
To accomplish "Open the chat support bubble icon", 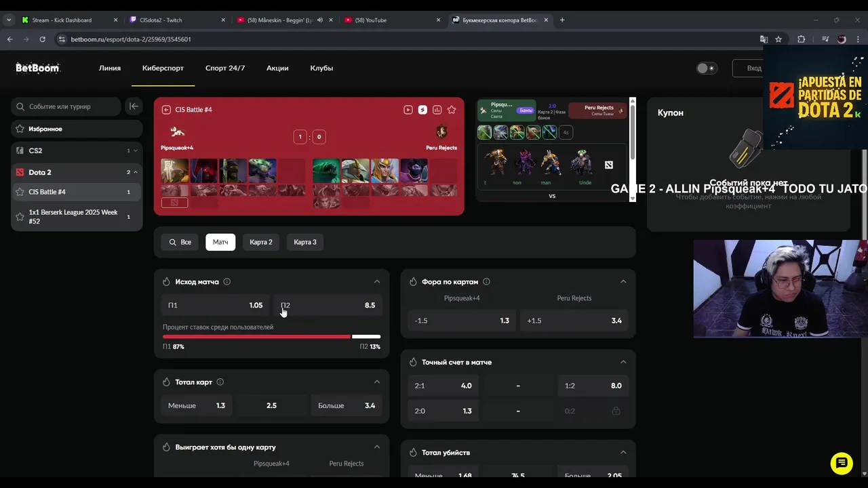I will 842,463.
